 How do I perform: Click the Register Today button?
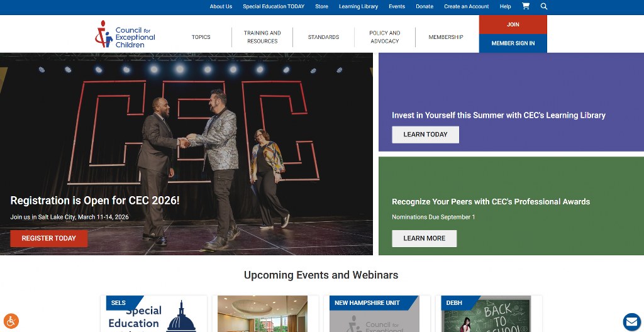coord(49,238)
